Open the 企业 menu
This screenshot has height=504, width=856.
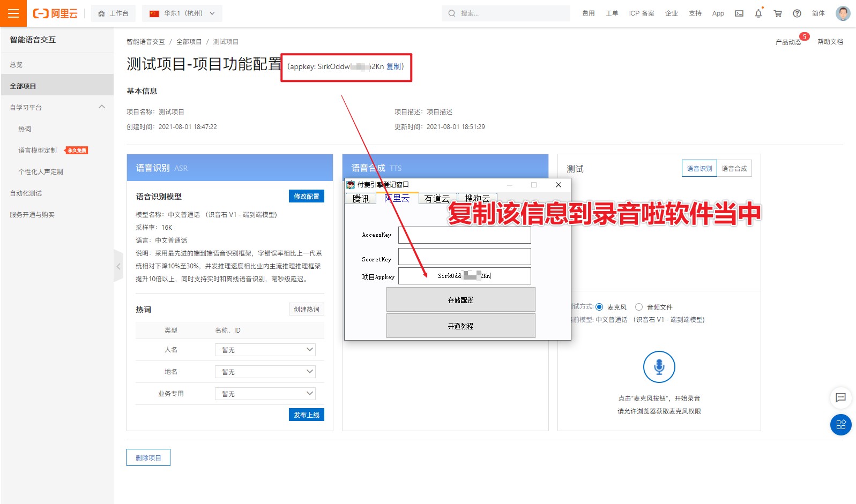click(671, 13)
